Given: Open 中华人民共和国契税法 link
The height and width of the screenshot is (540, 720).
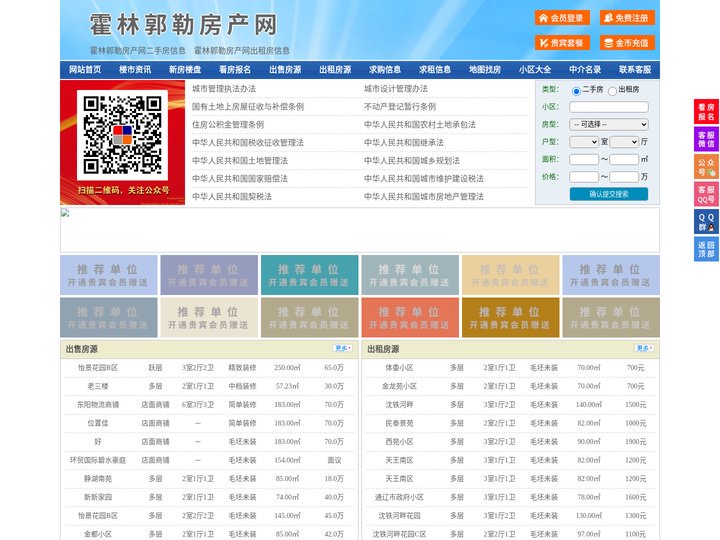Looking at the screenshot, I should coord(232,197).
